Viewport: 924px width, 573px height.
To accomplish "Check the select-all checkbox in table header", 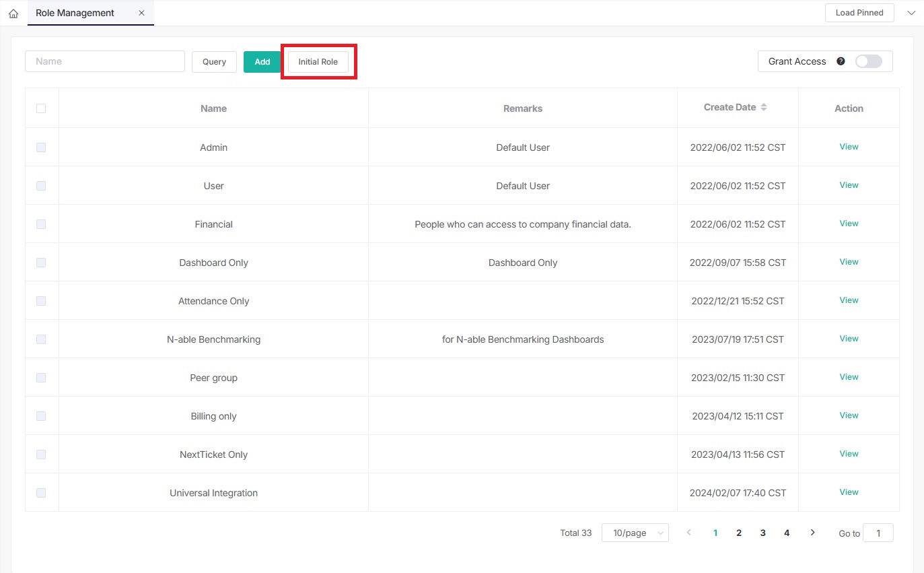I will (41, 108).
